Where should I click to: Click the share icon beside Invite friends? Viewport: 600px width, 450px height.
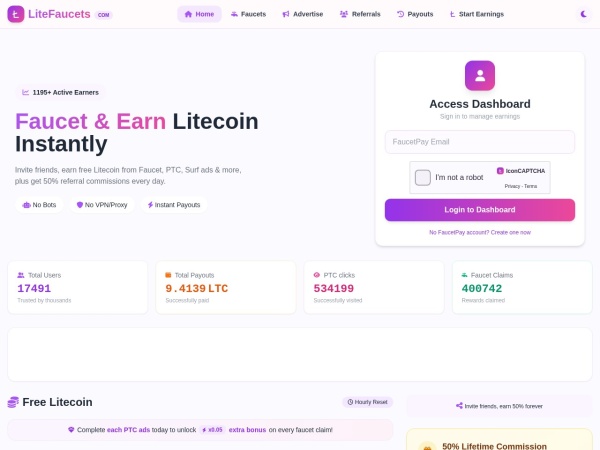tap(459, 406)
